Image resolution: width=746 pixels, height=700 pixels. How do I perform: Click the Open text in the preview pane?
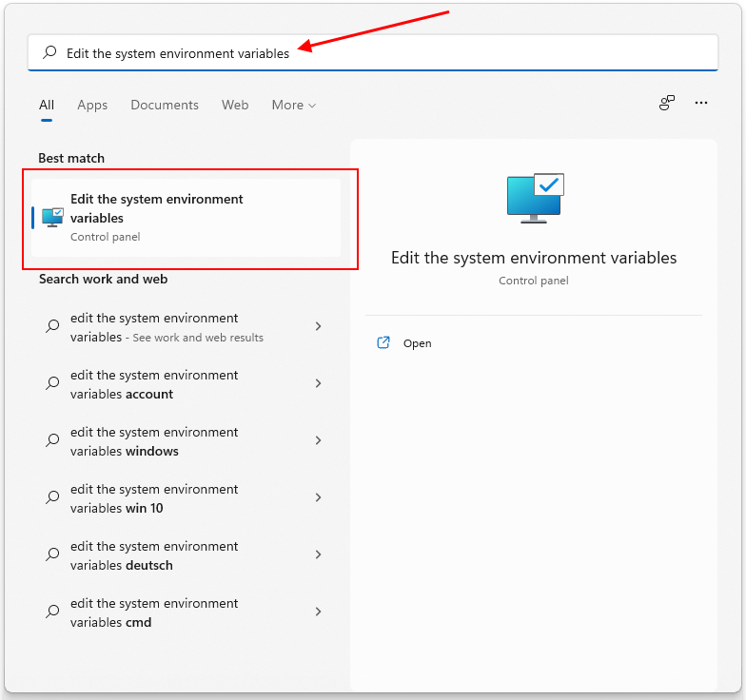(x=417, y=343)
